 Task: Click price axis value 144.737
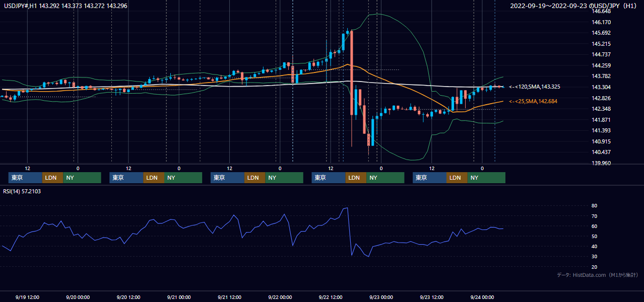601,54
